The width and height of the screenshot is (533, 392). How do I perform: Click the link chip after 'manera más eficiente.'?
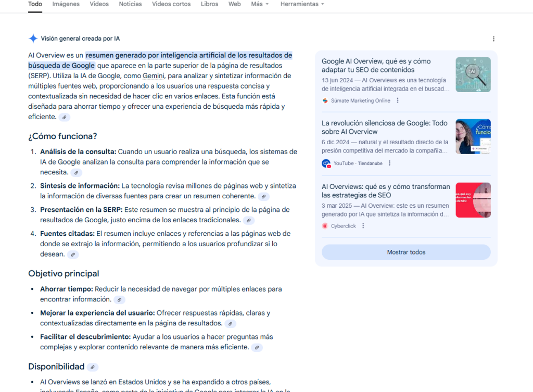257,347
